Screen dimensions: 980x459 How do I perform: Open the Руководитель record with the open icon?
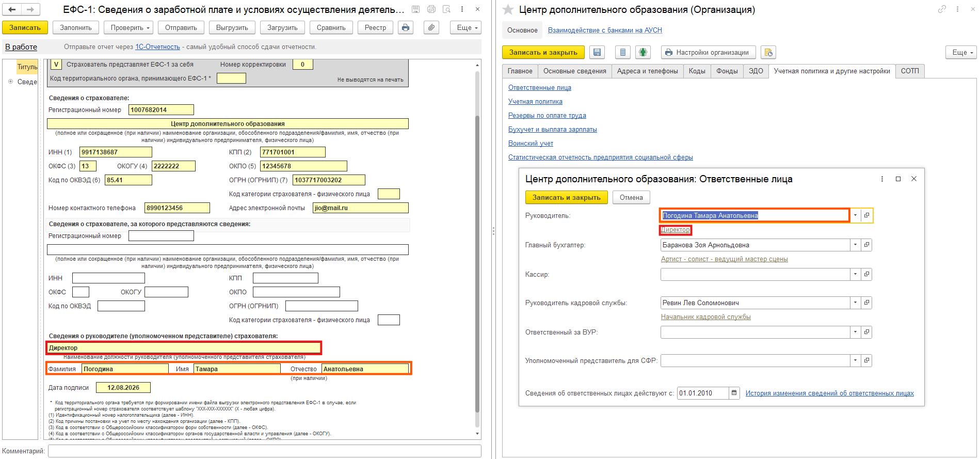(x=866, y=215)
